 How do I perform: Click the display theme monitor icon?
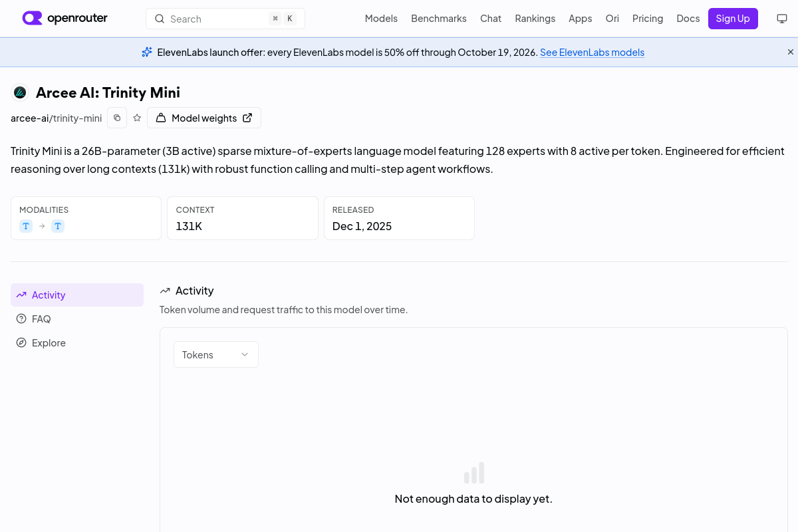point(782,19)
